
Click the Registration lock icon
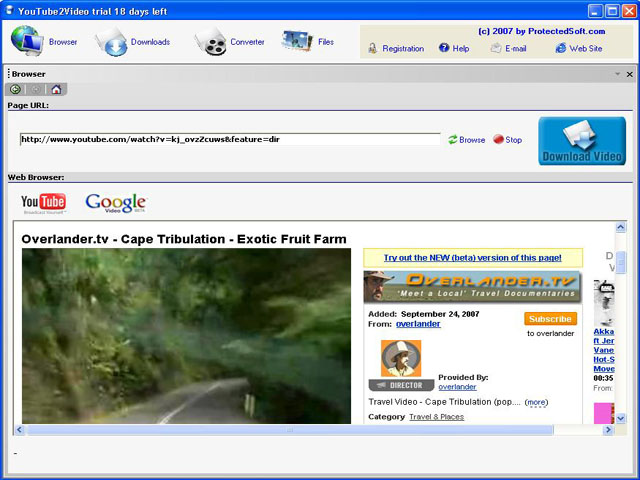tap(372, 49)
